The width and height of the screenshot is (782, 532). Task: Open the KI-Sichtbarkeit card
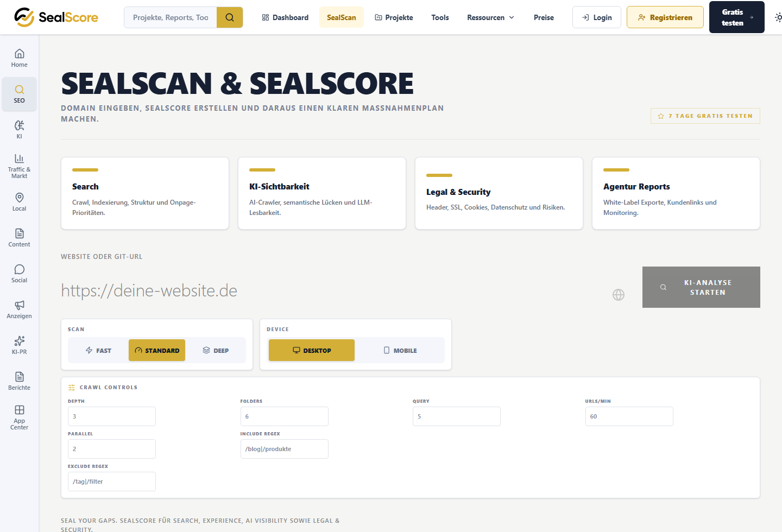coord(322,193)
